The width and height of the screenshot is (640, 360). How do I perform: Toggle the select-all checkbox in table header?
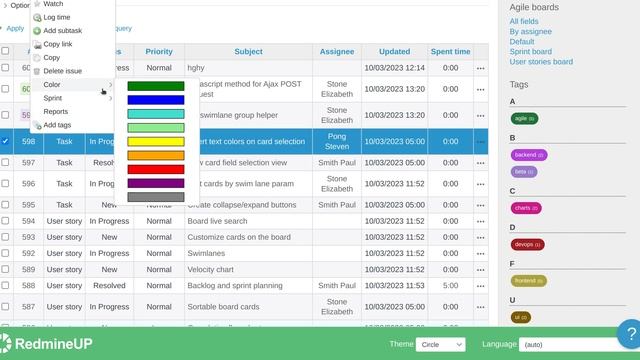[x=5, y=51]
